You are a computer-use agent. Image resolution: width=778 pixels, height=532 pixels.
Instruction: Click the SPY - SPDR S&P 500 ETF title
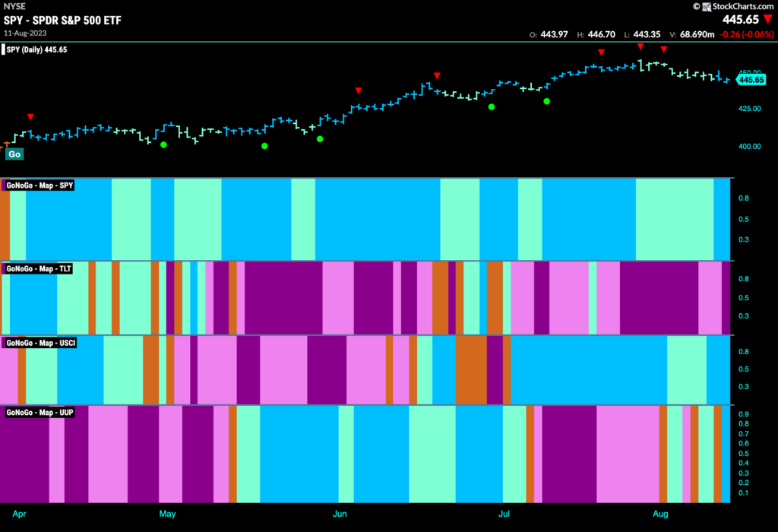(x=62, y=21)
